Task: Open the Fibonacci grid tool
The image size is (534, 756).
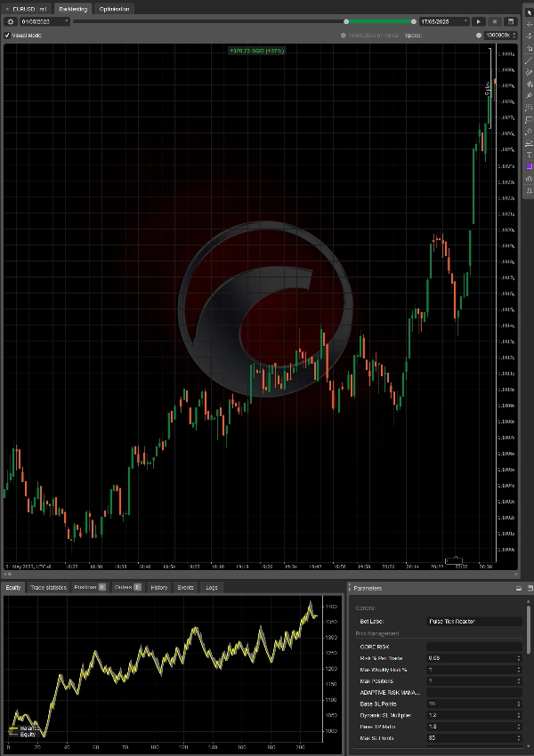Action: [530, 108]
